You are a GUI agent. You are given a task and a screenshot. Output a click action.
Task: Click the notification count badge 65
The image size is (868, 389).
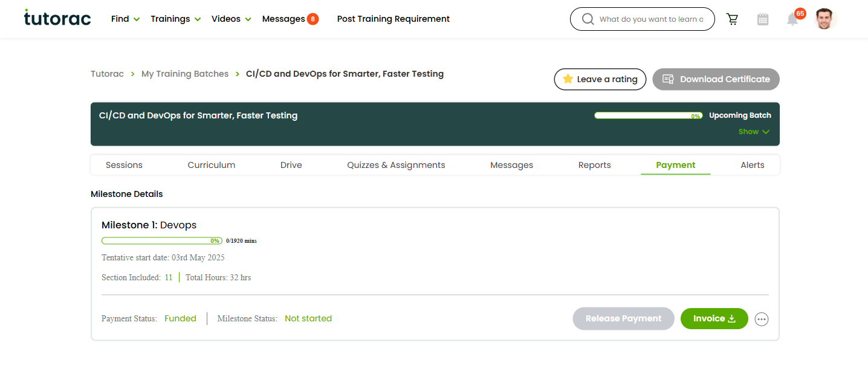pos(800,13)
